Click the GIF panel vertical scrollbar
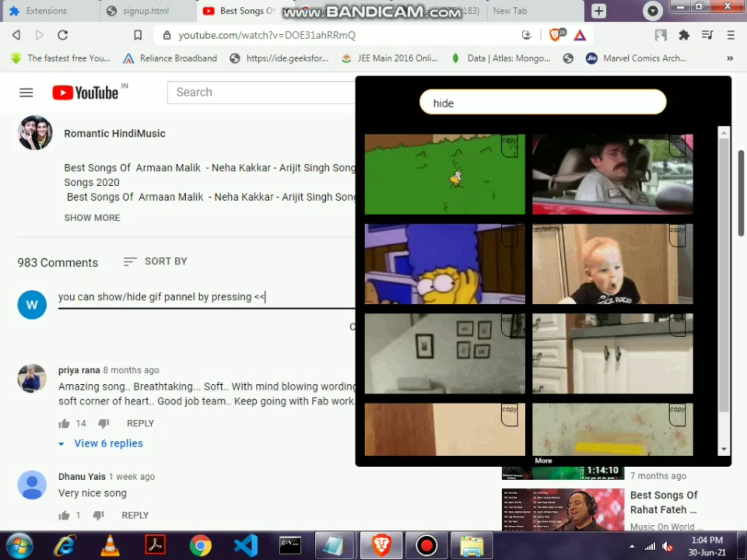 [724, 270]
